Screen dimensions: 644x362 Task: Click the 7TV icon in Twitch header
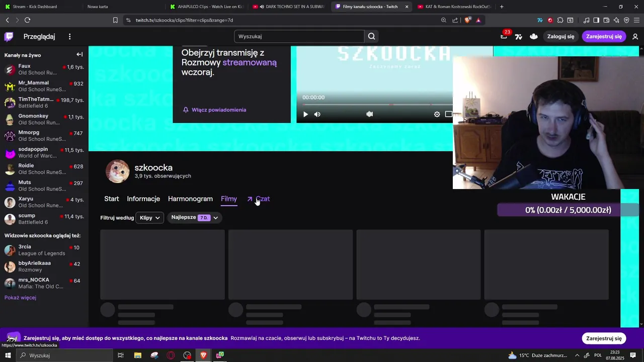(x=519, y=36)
